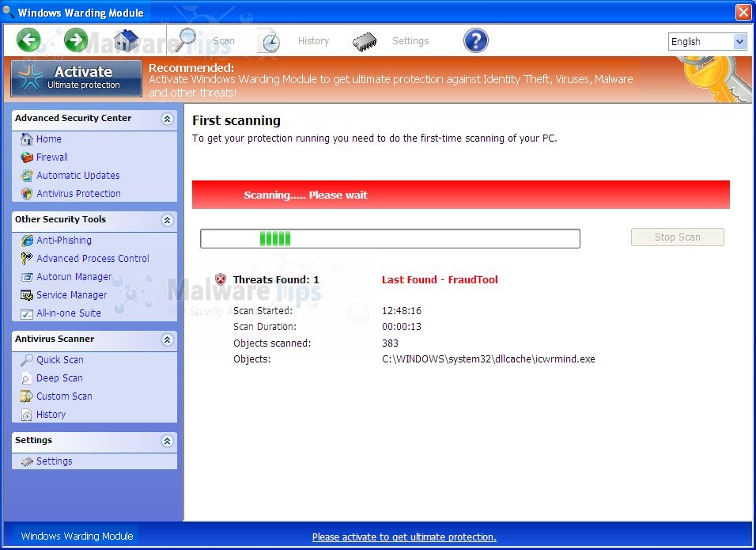The image size is (756, 550).
Task: Click the sidebar Settings chip icon
Action: pos(27,461)
